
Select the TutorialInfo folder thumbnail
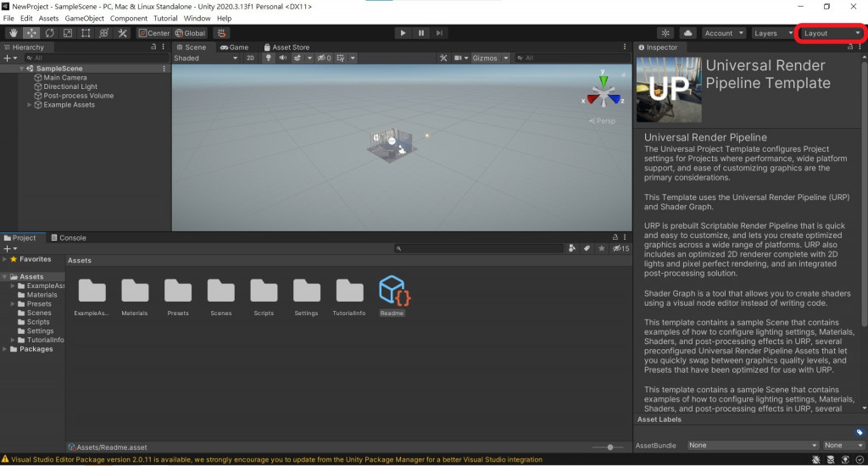coord(349,290)
